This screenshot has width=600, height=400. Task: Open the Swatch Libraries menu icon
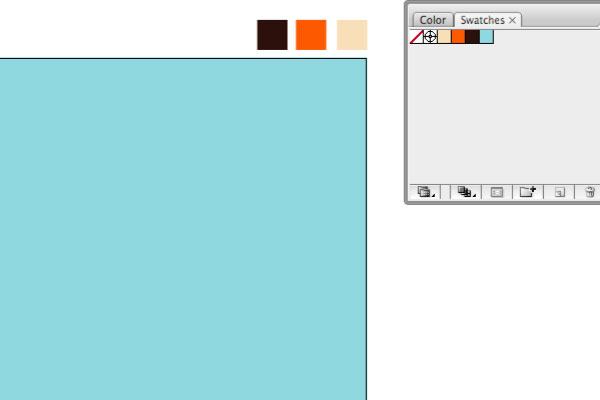click(426, 192)
